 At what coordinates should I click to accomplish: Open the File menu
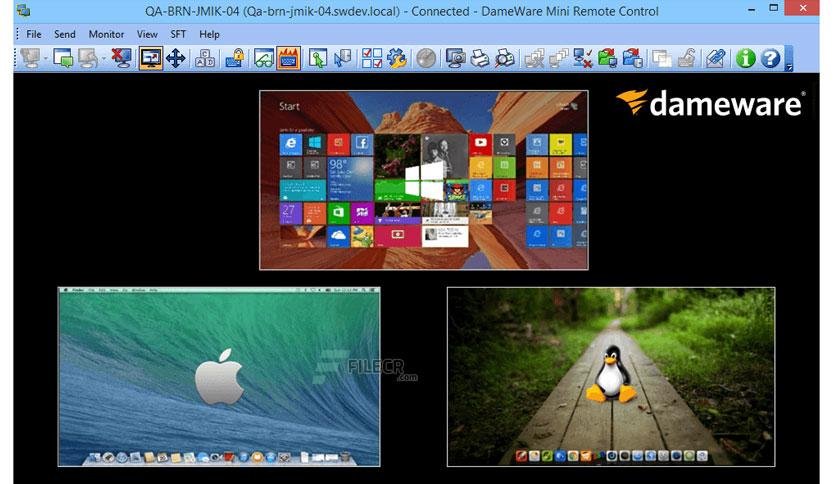pyautogui.click(x=34, y=34)
